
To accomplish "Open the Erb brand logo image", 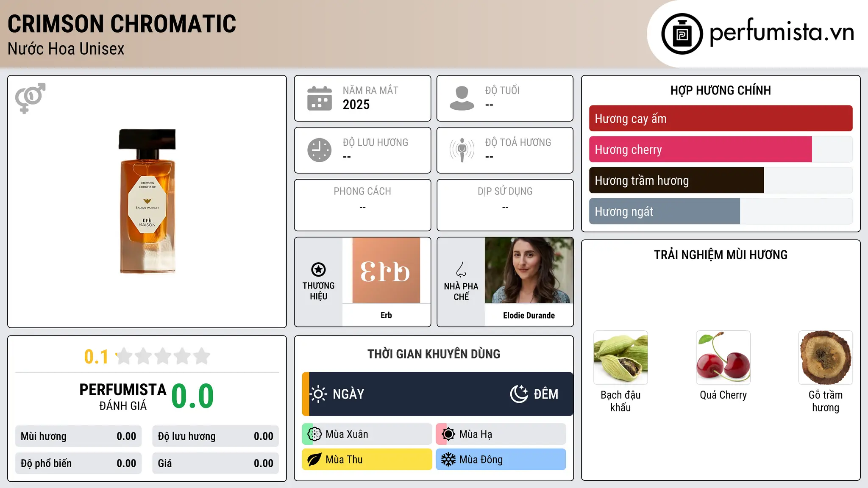I will point(386,270).
